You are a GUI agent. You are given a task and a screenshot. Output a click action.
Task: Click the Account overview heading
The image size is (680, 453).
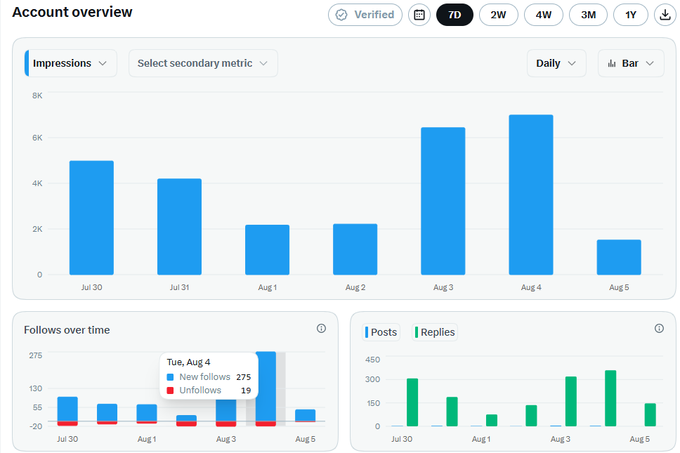click(72, 12)
